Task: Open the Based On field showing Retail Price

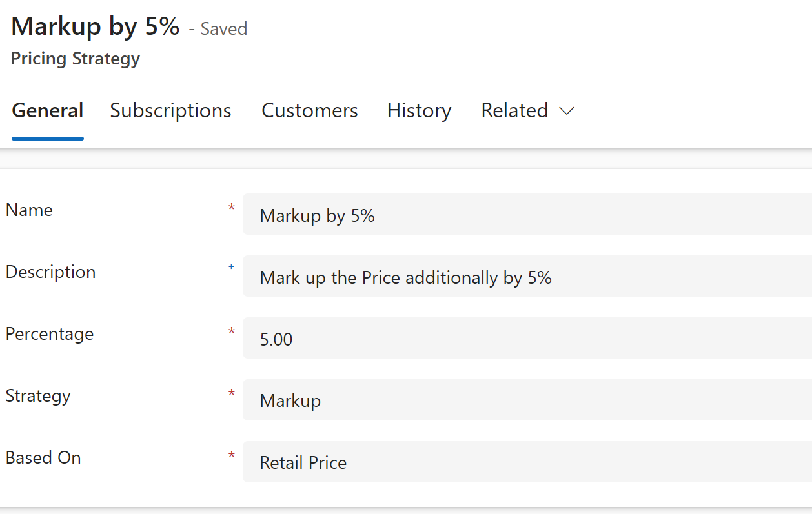Action: (526, 462)
